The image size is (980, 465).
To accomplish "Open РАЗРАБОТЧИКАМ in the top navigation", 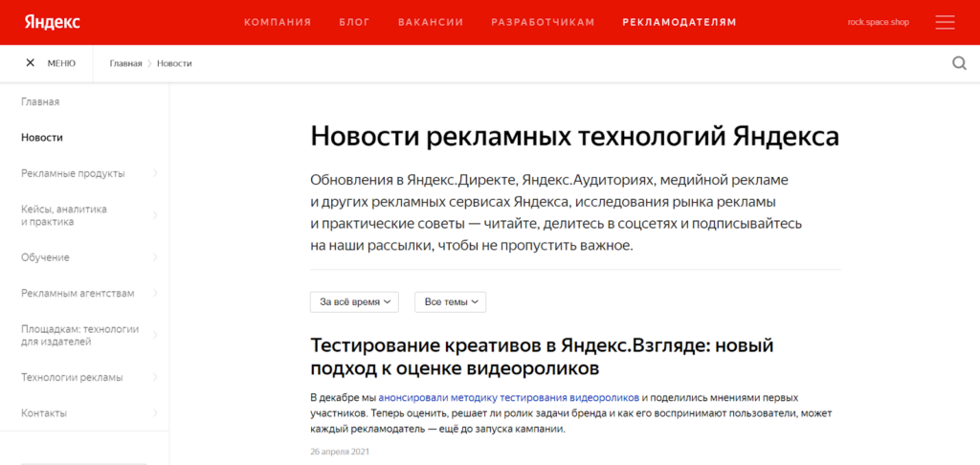I will tap(543, 23).
